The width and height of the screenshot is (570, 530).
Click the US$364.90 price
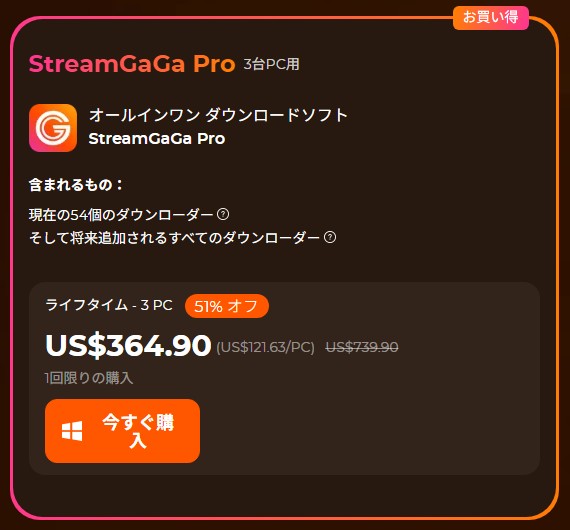tap(128, 345)
